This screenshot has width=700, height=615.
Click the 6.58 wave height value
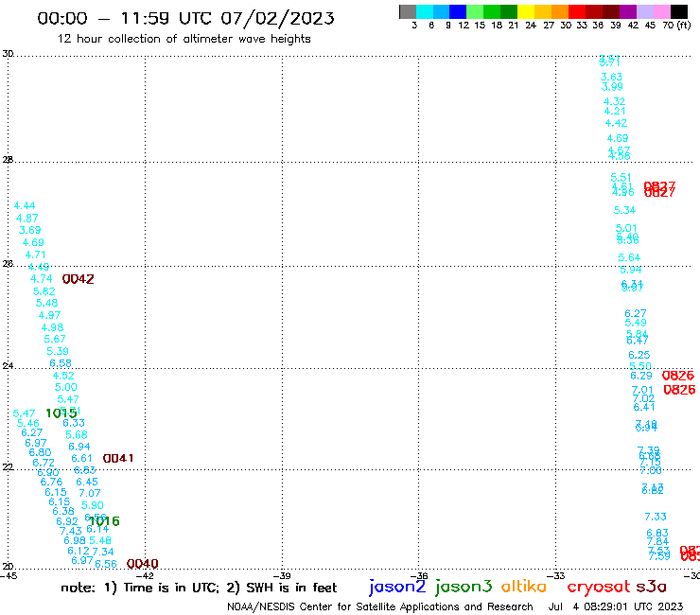click(x=61, y=363)
